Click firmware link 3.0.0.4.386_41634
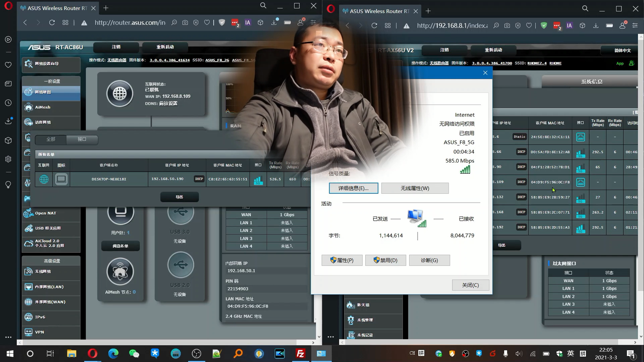 [x=169, y=60]
